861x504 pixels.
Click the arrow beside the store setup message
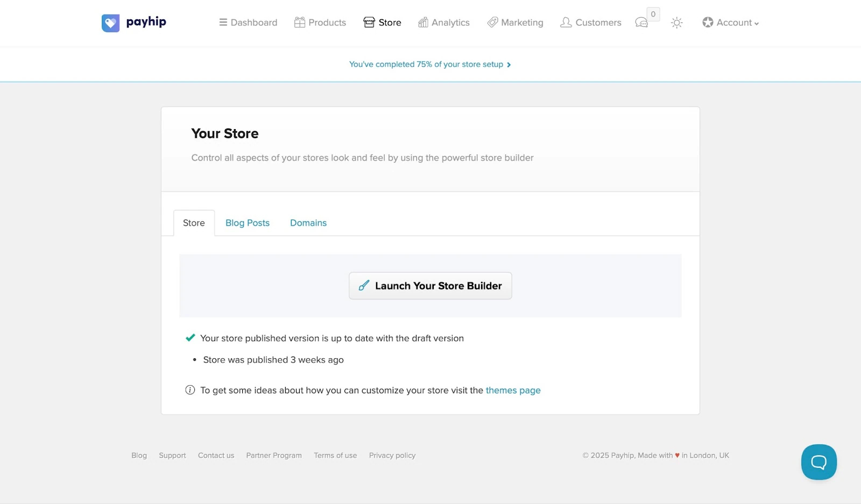(509, 65)
